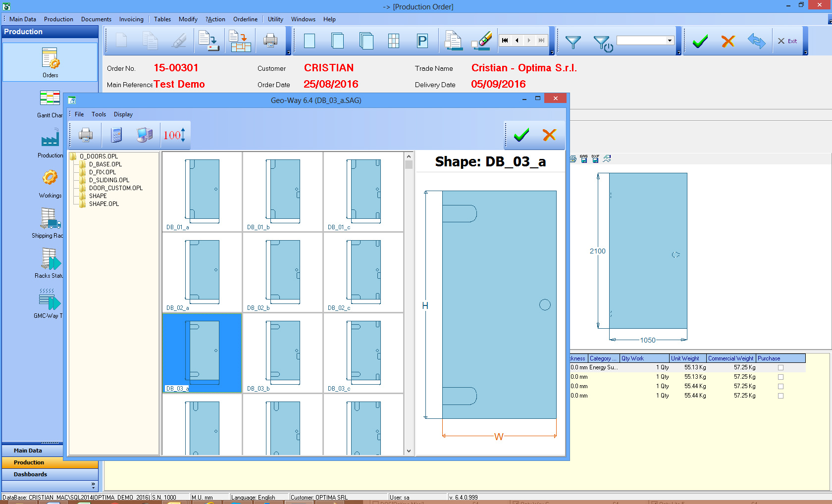
Task: Select the DB_02_b shape thumbnail
Action: [283, 272]
